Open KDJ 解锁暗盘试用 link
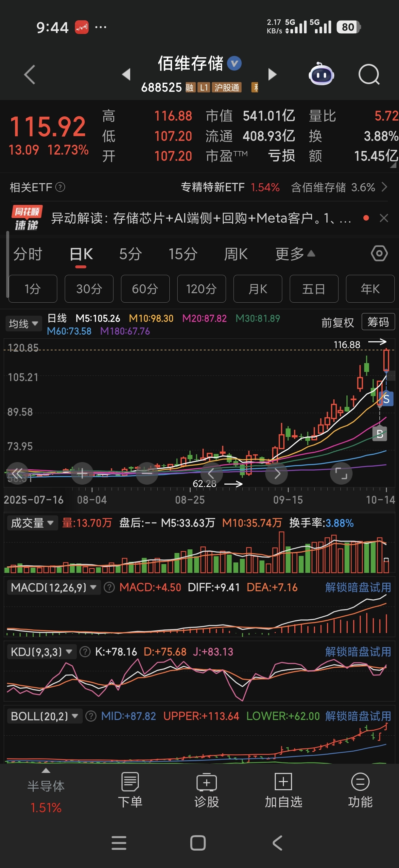This screenshot has height=868, width=399. tap(358, 651)
